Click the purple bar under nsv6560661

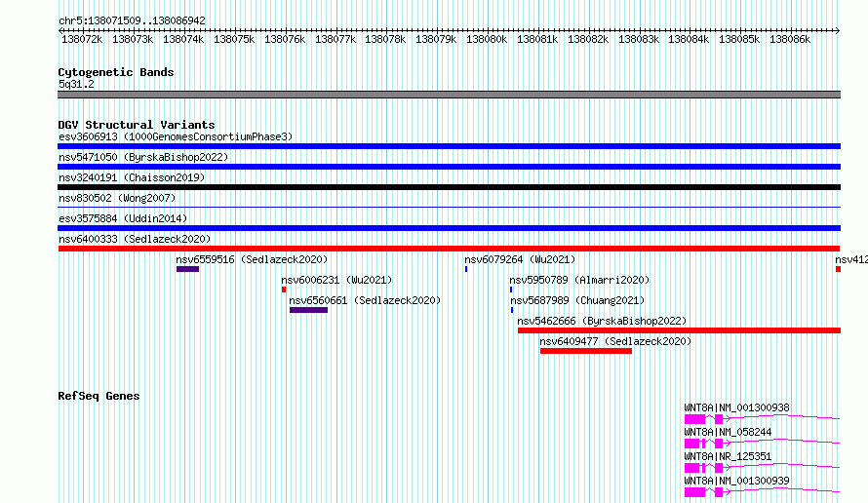coord(308,310)
